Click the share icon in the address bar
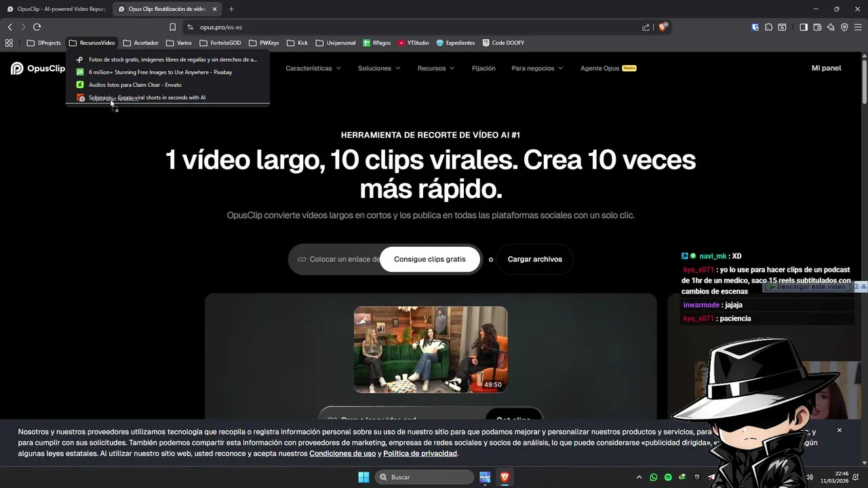This screenshot has height=488, width=868. coord(646,27)
